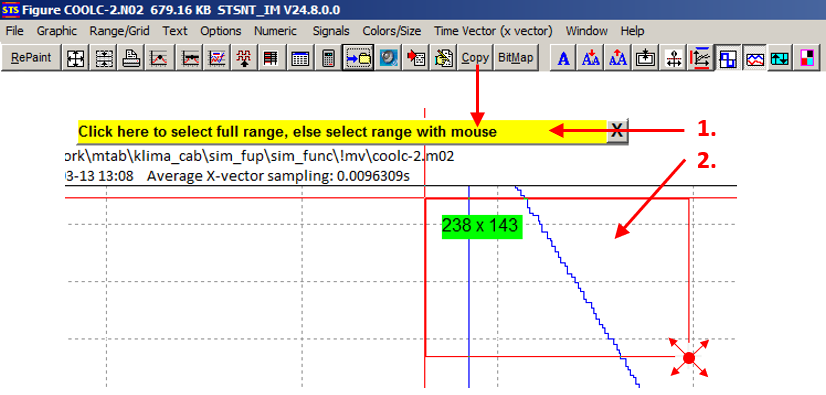826x395 pixels.
Task: Open the Help menu
Action: [x=632, y=31]
